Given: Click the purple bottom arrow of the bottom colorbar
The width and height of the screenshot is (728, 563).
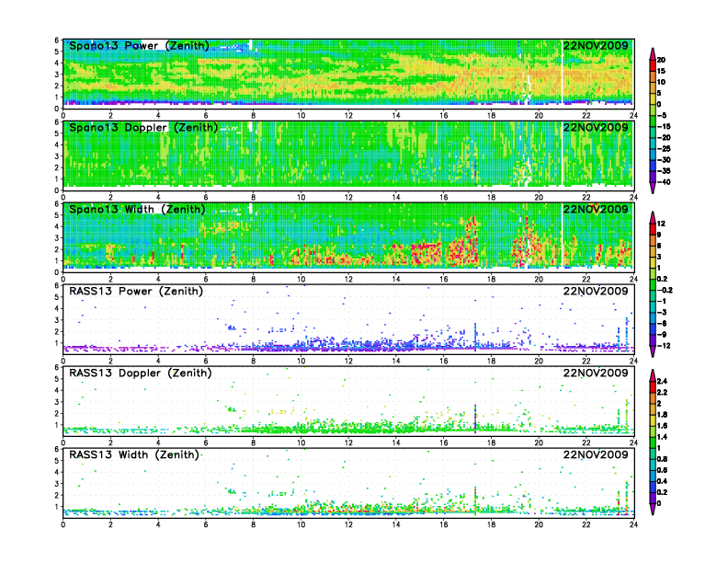Looking at the screenshot, I should tap(653, 509).
